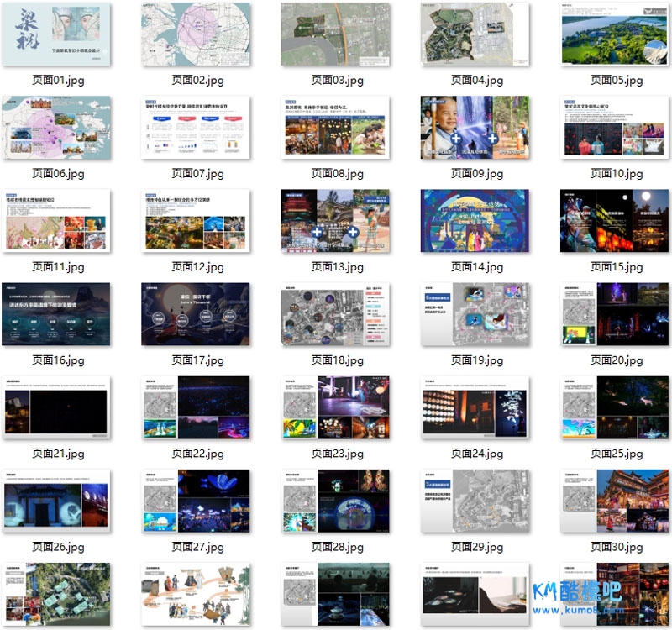
Task: Click the 页面12.jpg thumbnail
Action: [x=196, y=220]
